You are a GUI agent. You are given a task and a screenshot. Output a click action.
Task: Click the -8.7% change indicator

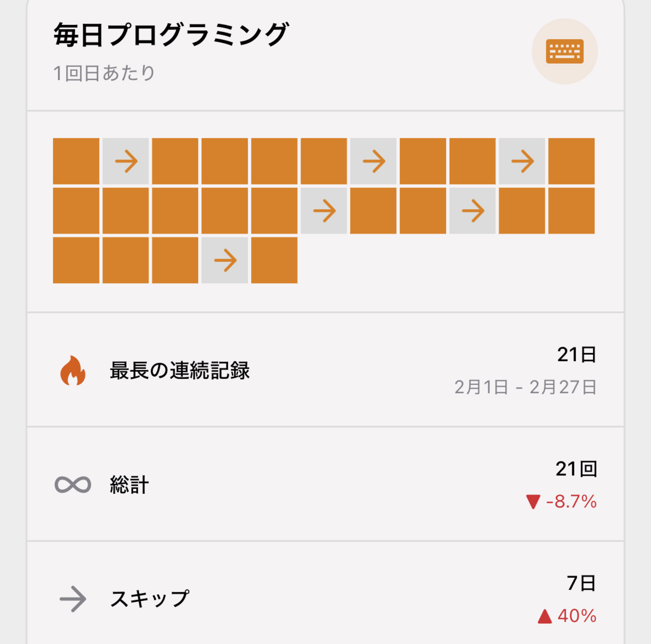pyautogui.click(x=561, y=501)
